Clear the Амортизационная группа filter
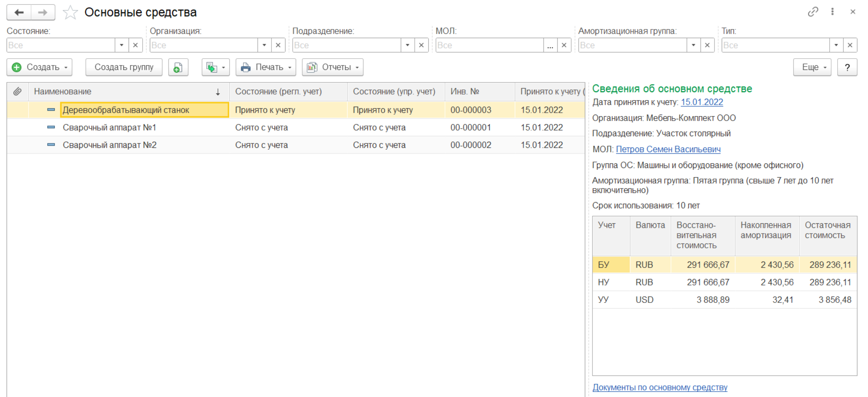The image size is (868, 397). click(x=707, y=45)
